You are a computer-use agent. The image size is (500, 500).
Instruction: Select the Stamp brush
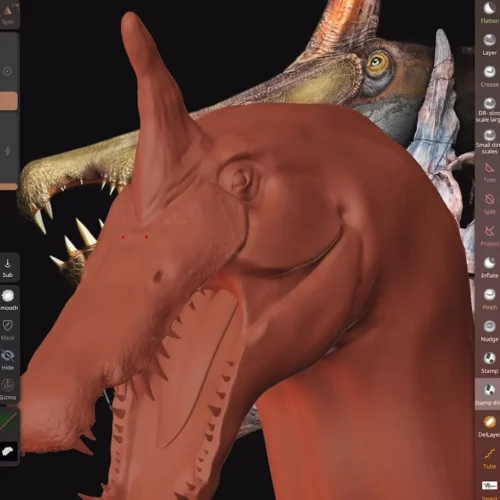(489, 363)
